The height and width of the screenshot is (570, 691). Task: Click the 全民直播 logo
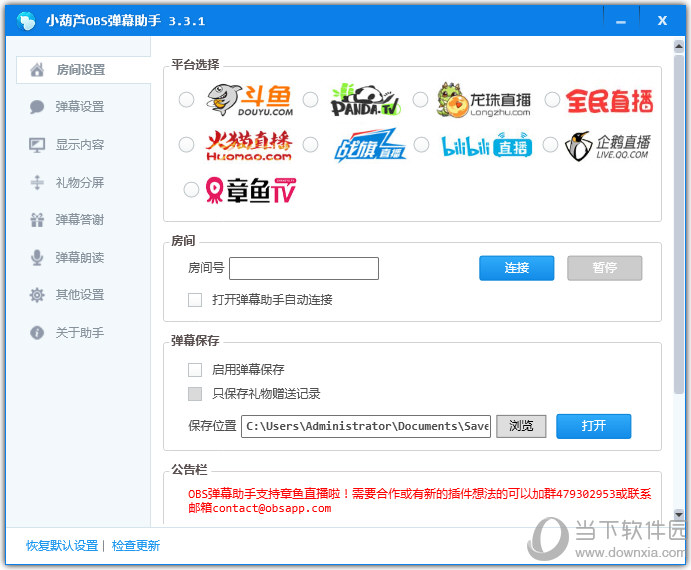click(609, 101)
